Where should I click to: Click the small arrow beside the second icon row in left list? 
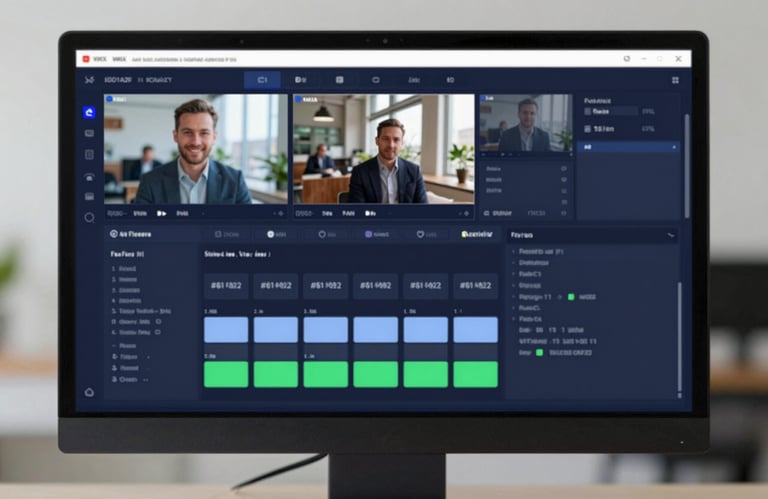click(148, 357)
